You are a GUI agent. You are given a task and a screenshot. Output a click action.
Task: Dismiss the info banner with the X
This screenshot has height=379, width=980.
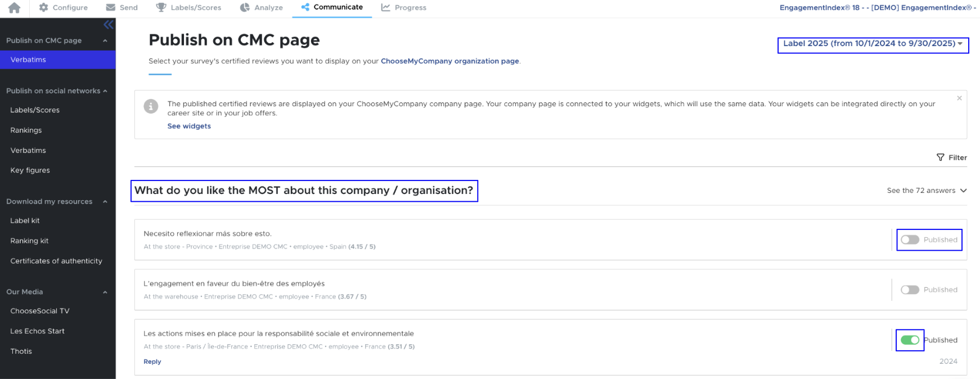point(959,98)
